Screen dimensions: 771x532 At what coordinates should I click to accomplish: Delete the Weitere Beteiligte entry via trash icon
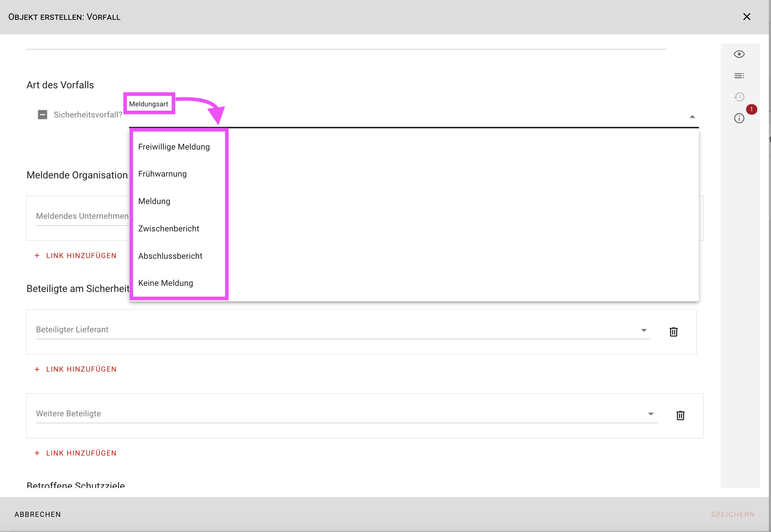[x=680, y=416]
